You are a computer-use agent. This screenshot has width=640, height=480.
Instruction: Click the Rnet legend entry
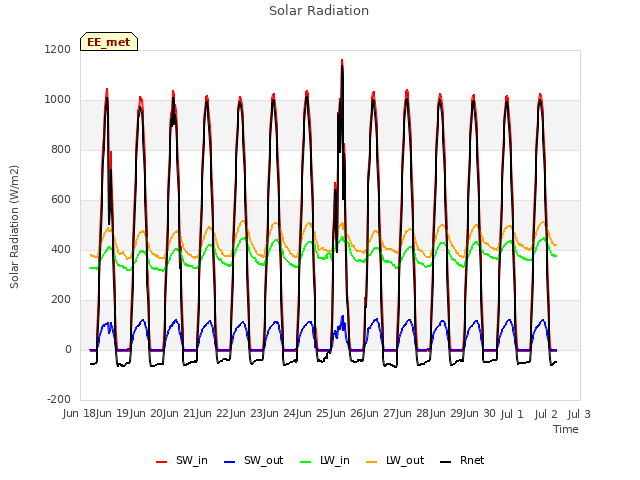tap(462, 461)
